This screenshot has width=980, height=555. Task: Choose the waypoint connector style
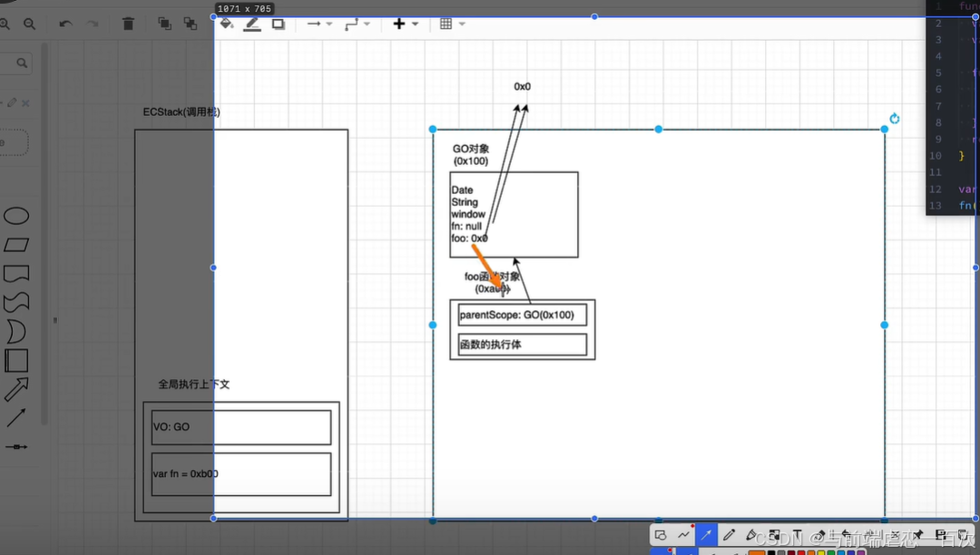point(351,24)
